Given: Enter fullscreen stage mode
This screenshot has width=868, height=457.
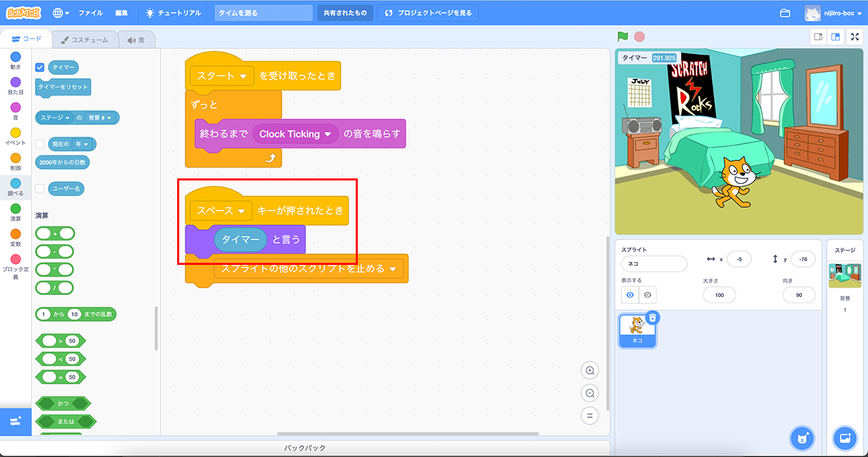Looking at the screenshot, I should pyautogui.click(x=855, y=37).
